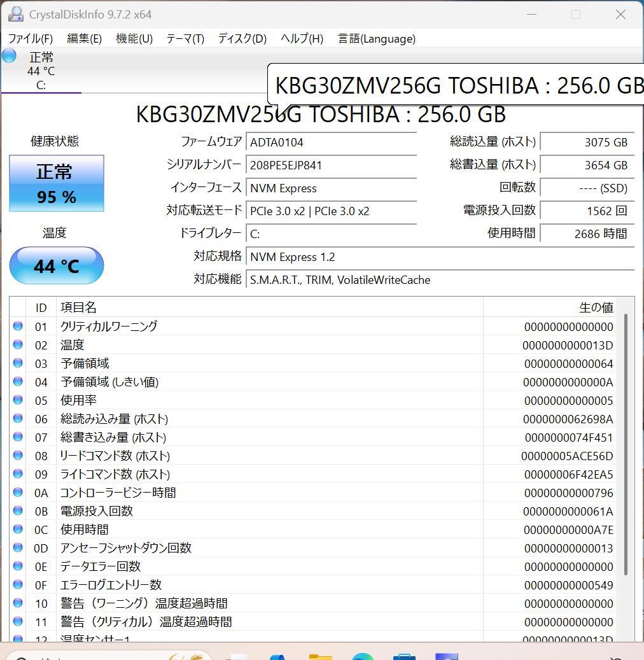644x660 pixels.
Task: Click the blue health dot next to 使用率
Action: tap(18, 400)
